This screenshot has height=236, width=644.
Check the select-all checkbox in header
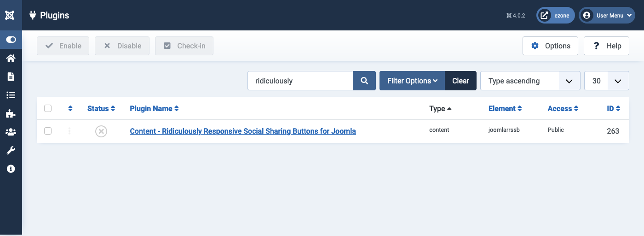pyautogui.click(x=48, y=109)
